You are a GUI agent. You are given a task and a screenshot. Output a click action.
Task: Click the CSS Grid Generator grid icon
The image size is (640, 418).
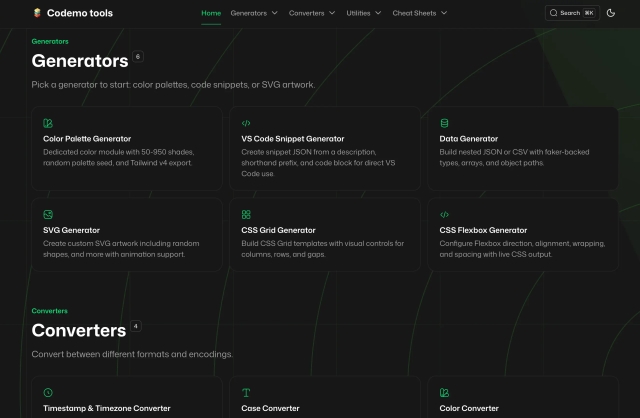point(246,215)
